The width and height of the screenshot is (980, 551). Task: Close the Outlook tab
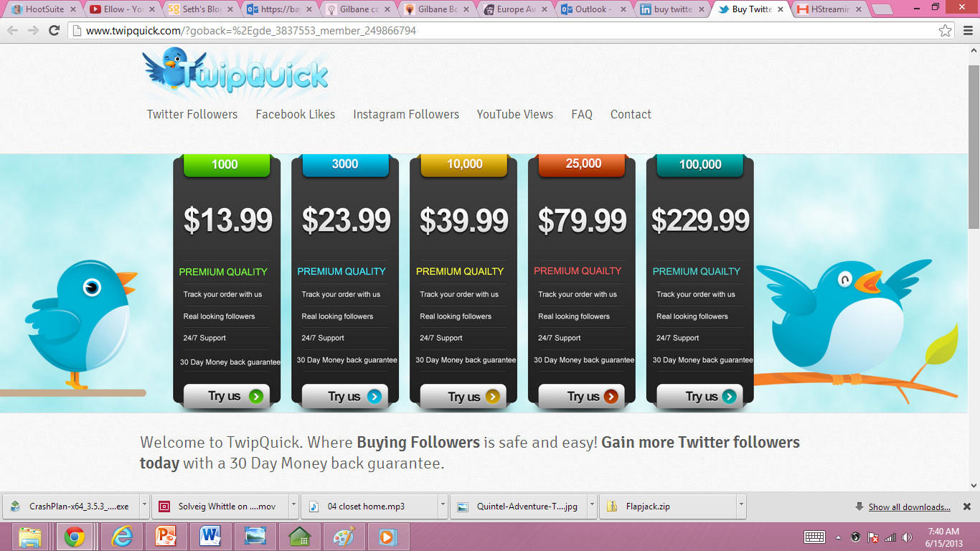point(624,10)
